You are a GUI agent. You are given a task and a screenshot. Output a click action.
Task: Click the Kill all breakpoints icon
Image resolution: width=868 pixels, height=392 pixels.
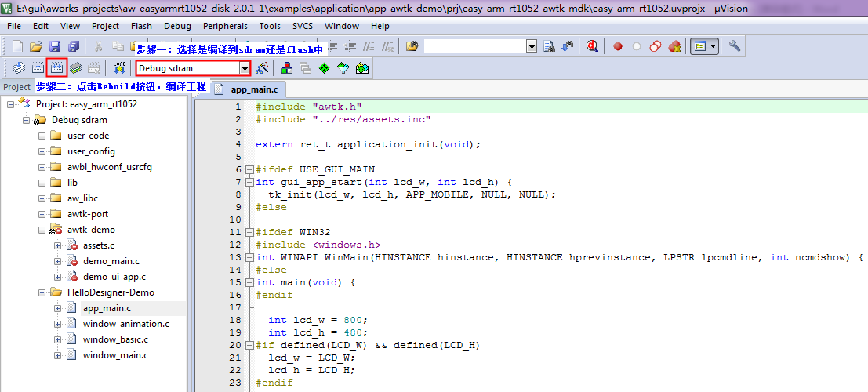pyautogui.click(x=674, y=46)
